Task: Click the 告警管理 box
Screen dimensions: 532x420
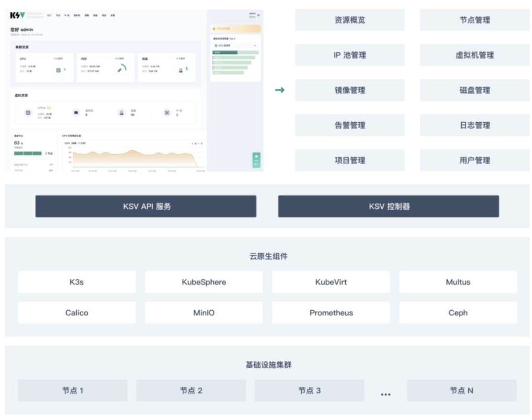Action: coord(350,125)
